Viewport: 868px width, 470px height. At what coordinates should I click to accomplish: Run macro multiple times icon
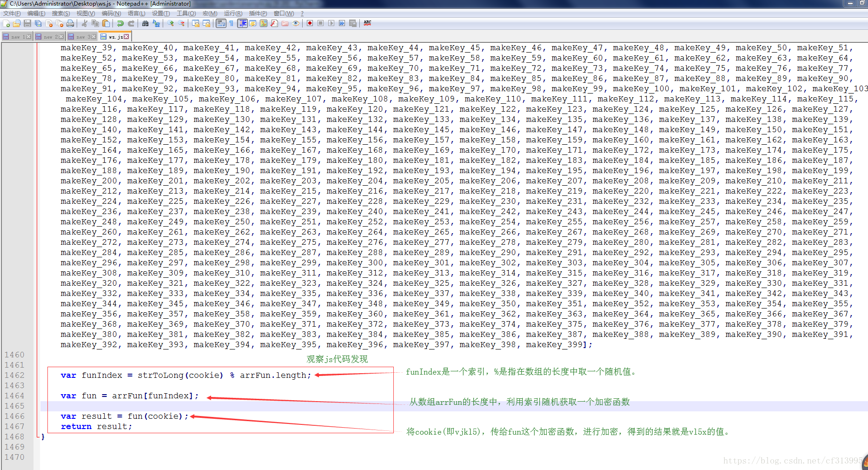[342, 23]
